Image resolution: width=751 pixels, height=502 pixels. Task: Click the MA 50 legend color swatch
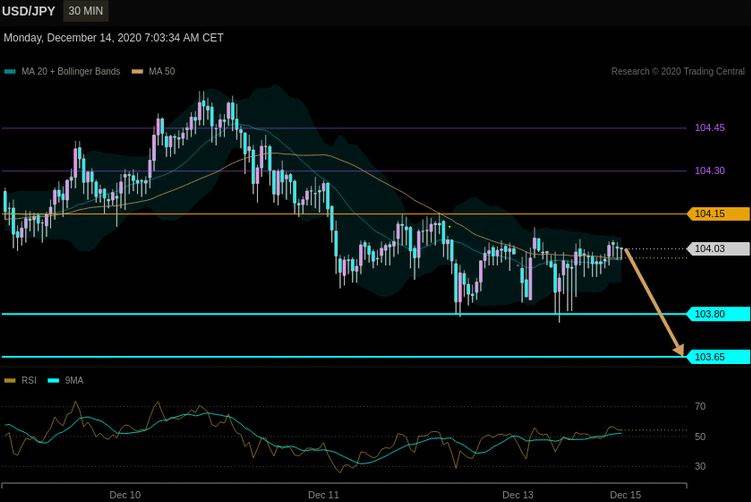[137, 72]
